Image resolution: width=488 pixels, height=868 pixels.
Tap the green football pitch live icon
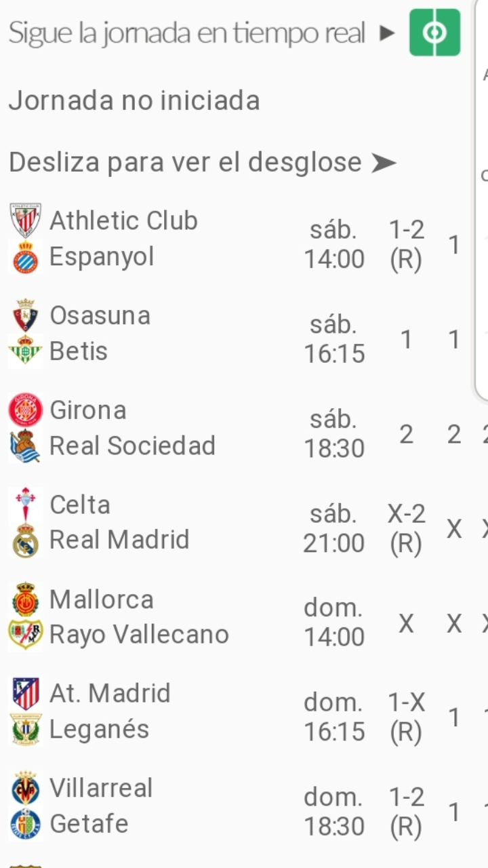pyautogui.click(x=434, y=33)
